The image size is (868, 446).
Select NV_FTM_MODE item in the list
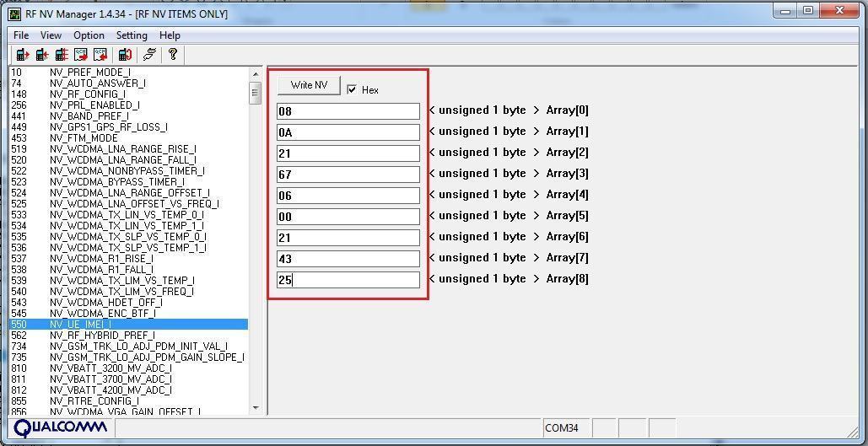(x=84, y=138)
